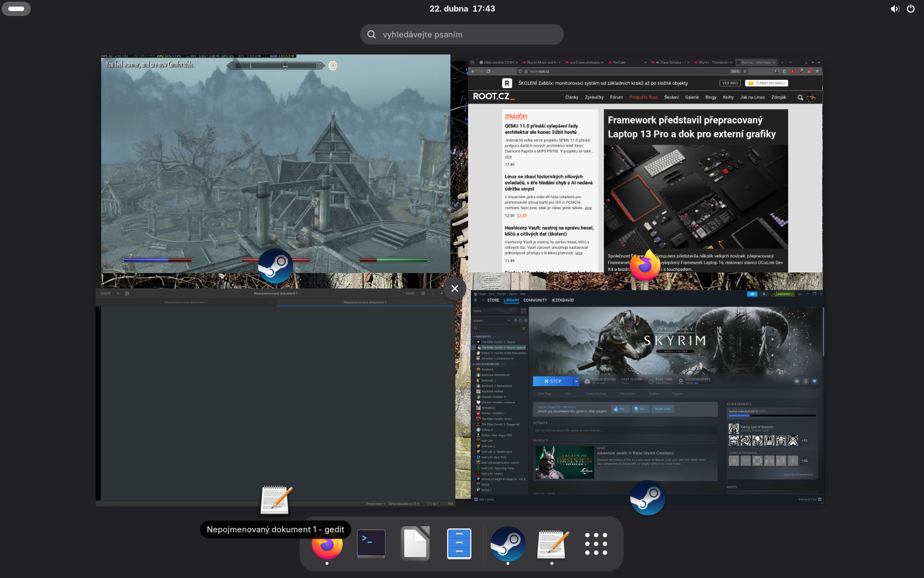This screenshot has height=578, width=924.
Task: Click the game info icon in Steam
Action: [x=806, y=381]
